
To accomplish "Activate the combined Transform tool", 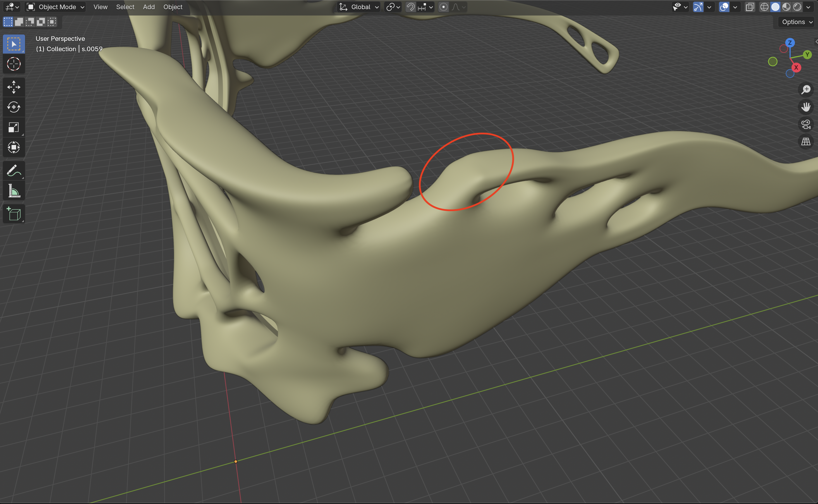I will (x=14, y=147).
